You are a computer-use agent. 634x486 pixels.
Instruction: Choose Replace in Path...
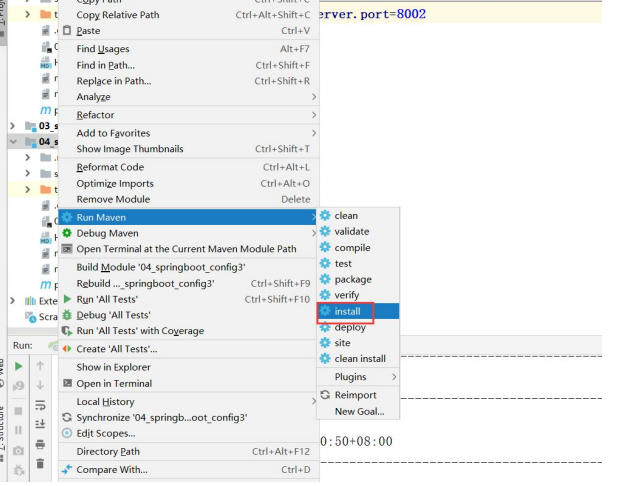(x=188, y=80)
